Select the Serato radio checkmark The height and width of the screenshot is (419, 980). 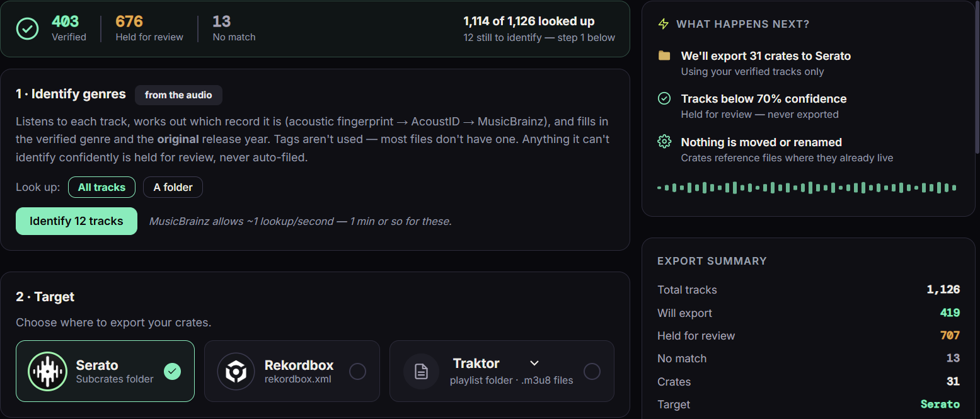[172, 372]
